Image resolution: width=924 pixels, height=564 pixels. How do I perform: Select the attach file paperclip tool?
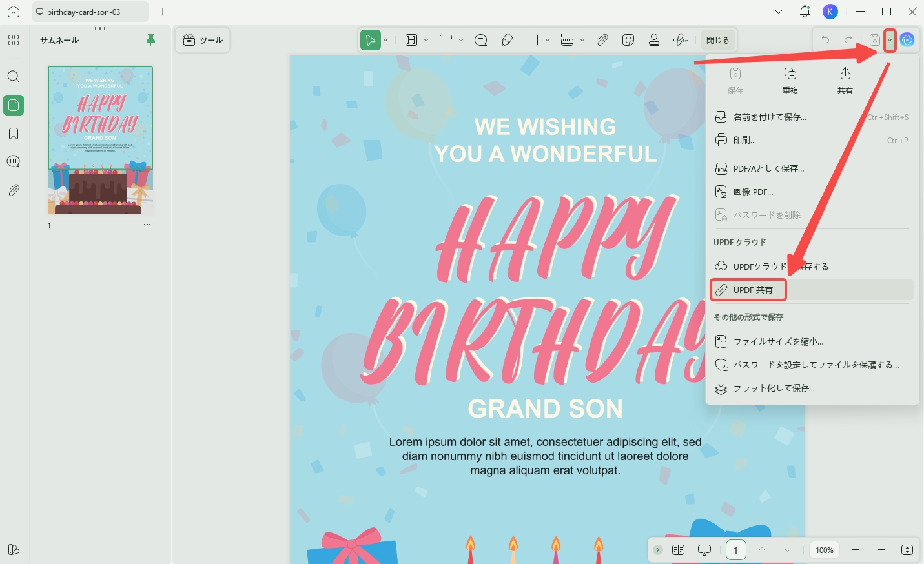[x=602, y=40]
